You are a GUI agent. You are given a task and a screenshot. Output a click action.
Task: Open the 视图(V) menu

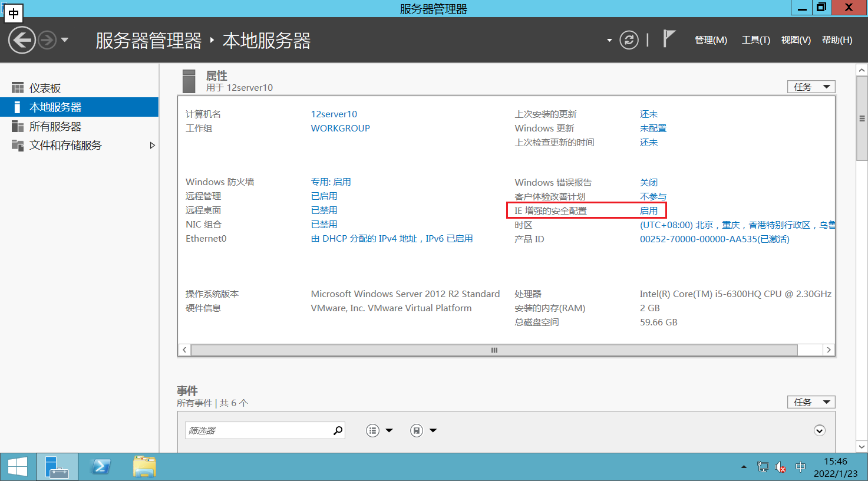796,40
